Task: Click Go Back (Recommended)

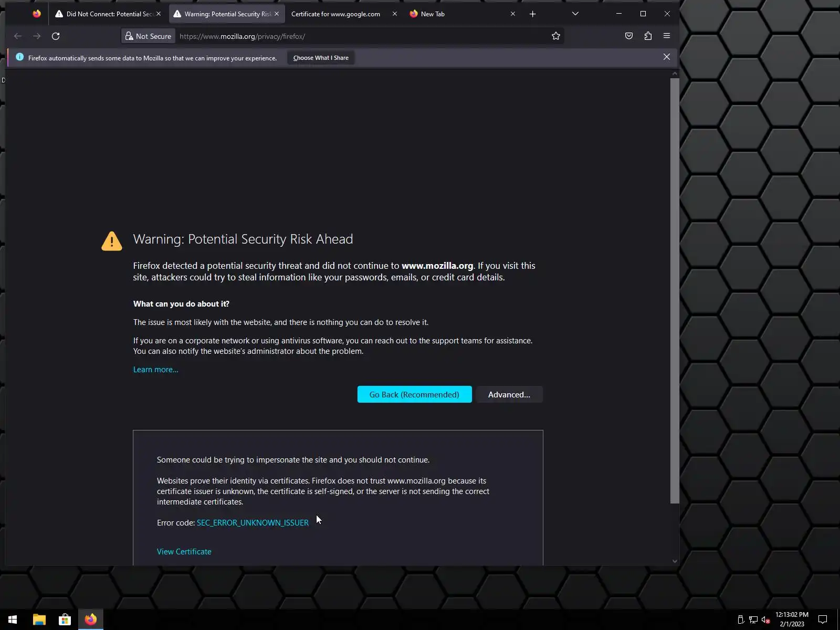Action: (414, 395)
